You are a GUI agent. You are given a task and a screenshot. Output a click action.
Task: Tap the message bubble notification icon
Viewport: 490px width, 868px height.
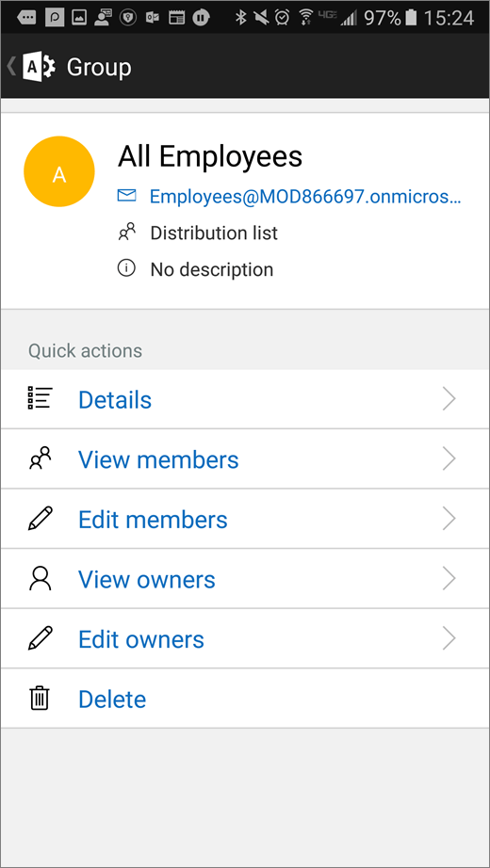coord(26,18)
